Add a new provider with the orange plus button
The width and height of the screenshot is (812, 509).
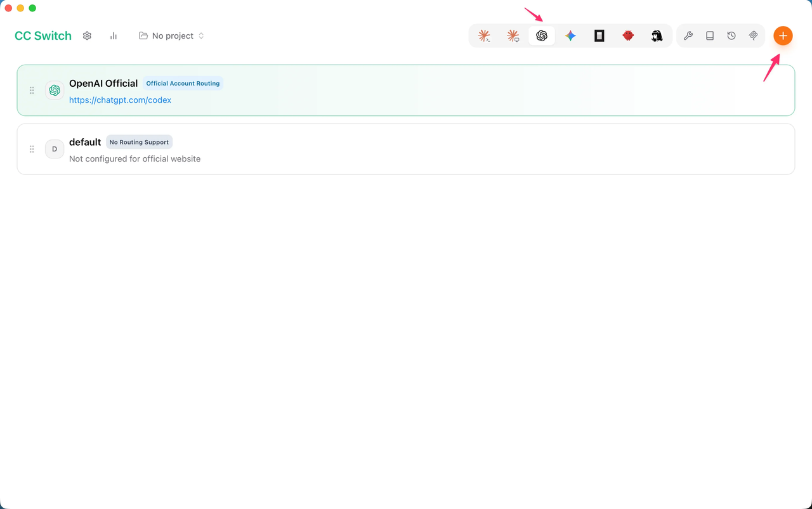(783, 35)
